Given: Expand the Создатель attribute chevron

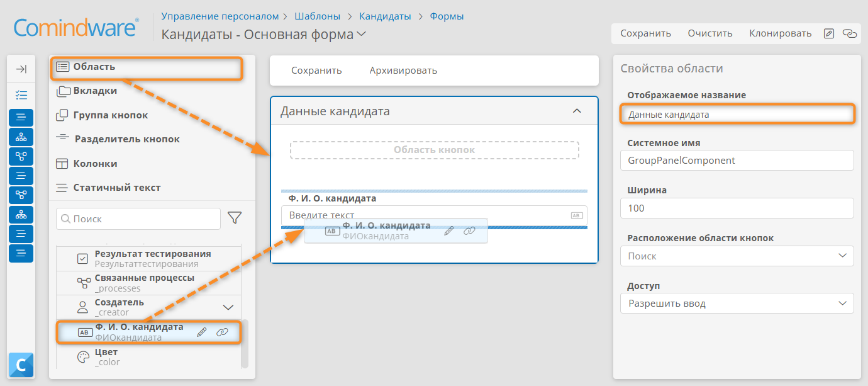Looking at the screenshot, I should (228, 307).
